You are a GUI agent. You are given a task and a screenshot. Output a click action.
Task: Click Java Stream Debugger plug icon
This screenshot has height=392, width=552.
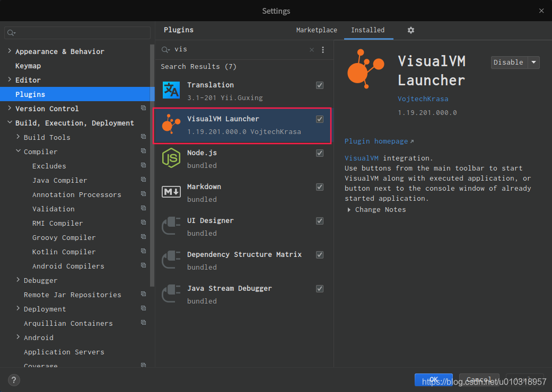click(171, 293)
